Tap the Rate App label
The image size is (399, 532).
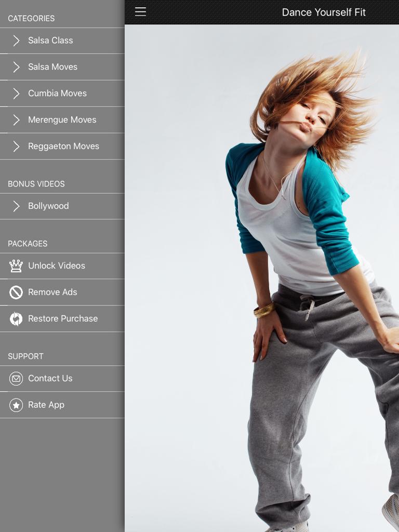click(x=46, y=405)
